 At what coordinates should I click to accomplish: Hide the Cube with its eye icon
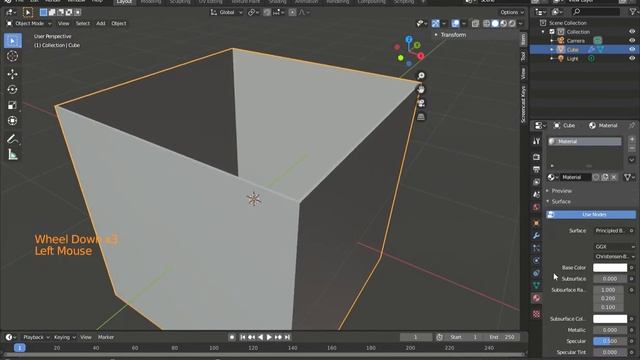point(632,49)
